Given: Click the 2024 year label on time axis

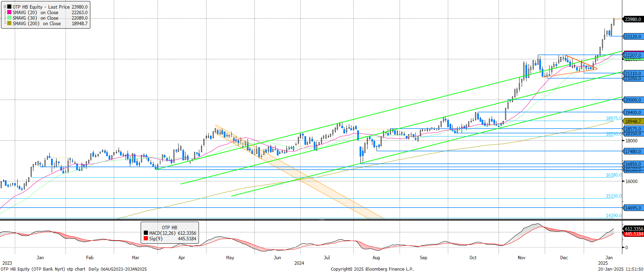Looking at the screenshot, I should click(299, 263).
